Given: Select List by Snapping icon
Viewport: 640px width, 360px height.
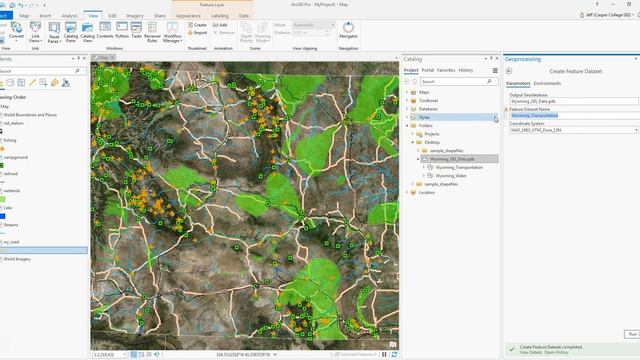Looking at the screenshot, I should click(43, 83).
